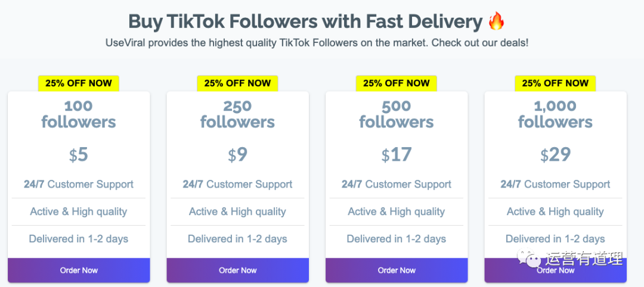Click 25% OFF badge above 250 followers

(237, 83)
